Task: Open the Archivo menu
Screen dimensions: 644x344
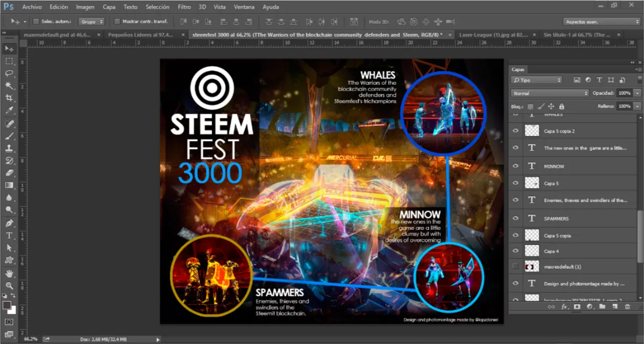Action: click(x=32, y=7)
